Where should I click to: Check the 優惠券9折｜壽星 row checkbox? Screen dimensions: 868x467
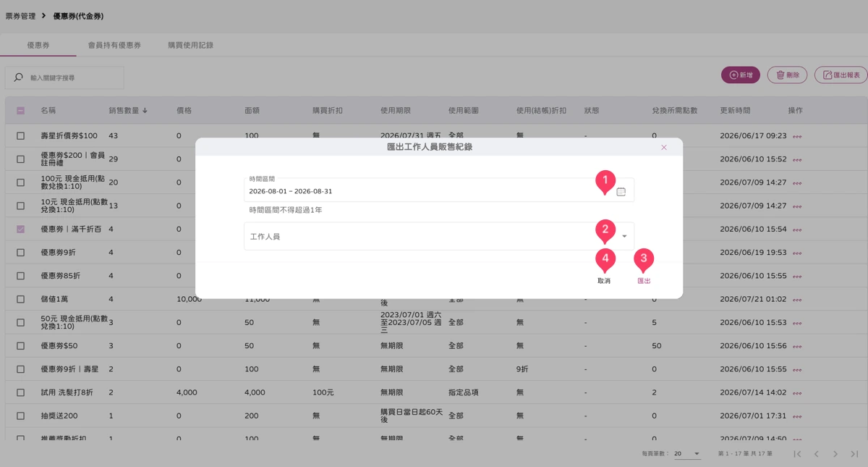[20, 369]
